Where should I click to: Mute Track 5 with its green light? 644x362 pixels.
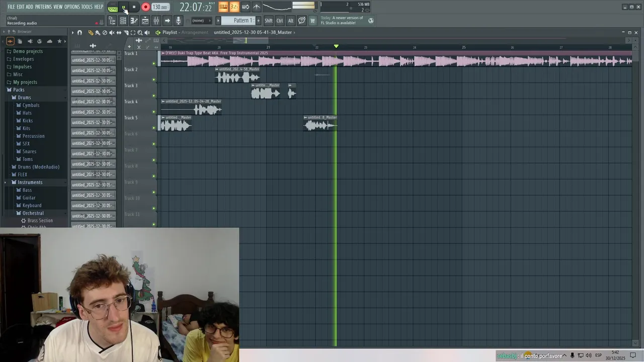154,128
